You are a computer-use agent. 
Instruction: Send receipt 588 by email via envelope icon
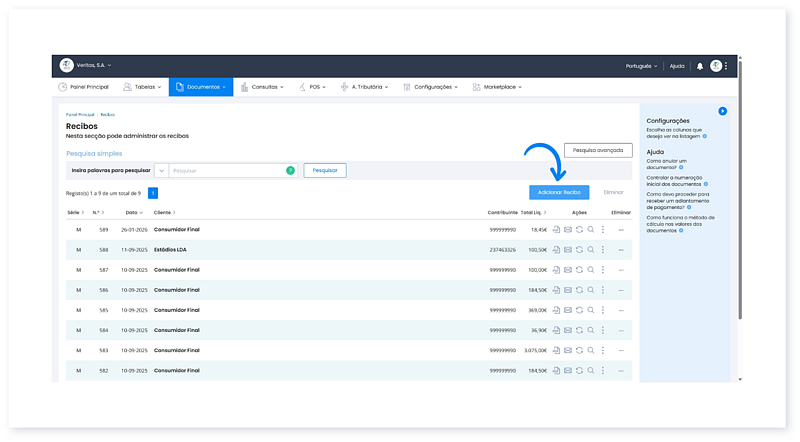568,250
